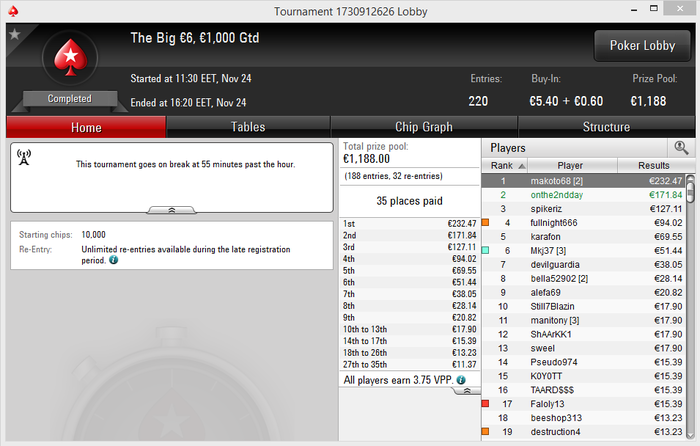This screenshot has height=446, width=700.
Task: Open the Structure tab
Action: pyautogui.click(x=606, y=127)
